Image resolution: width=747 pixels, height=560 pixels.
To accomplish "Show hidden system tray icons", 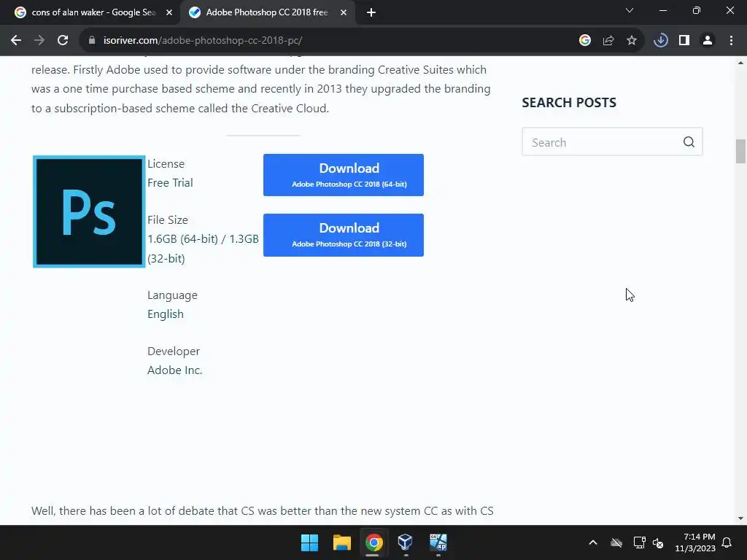I will coord(593,542).
